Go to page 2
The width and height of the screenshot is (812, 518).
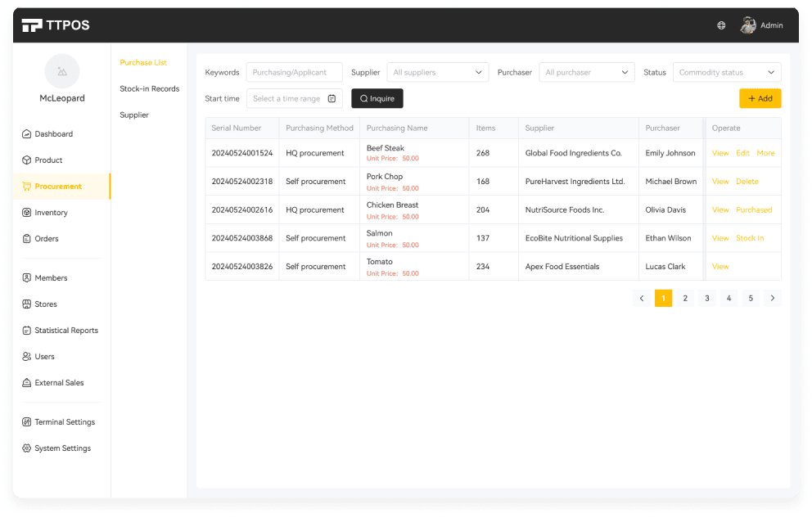pyautogui.click(x=685, y=298)
